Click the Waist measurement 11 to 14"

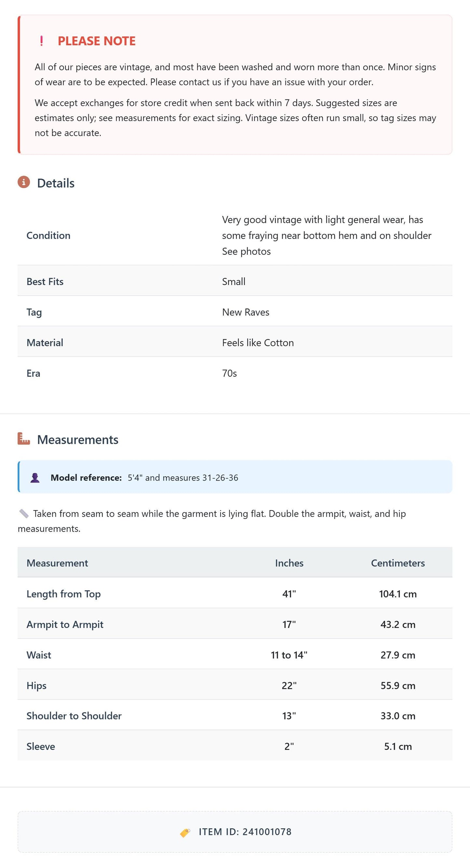click(x=289, y=655)
